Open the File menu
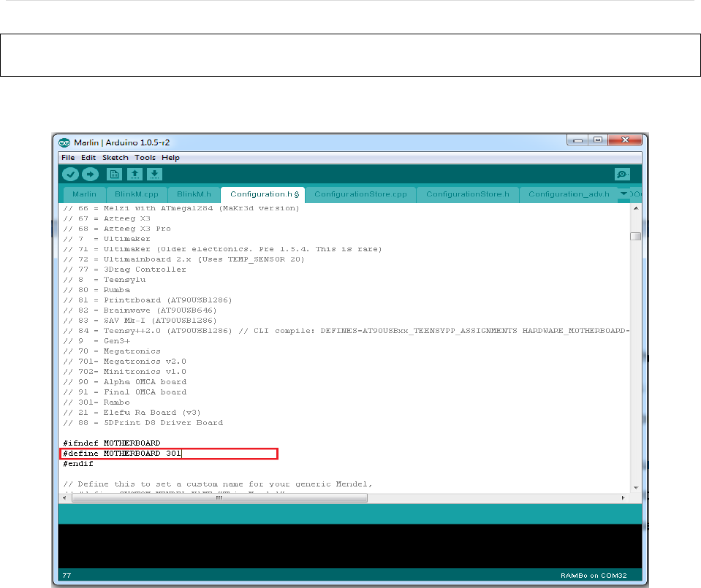 pyautogui.click(x=68, y=158)
